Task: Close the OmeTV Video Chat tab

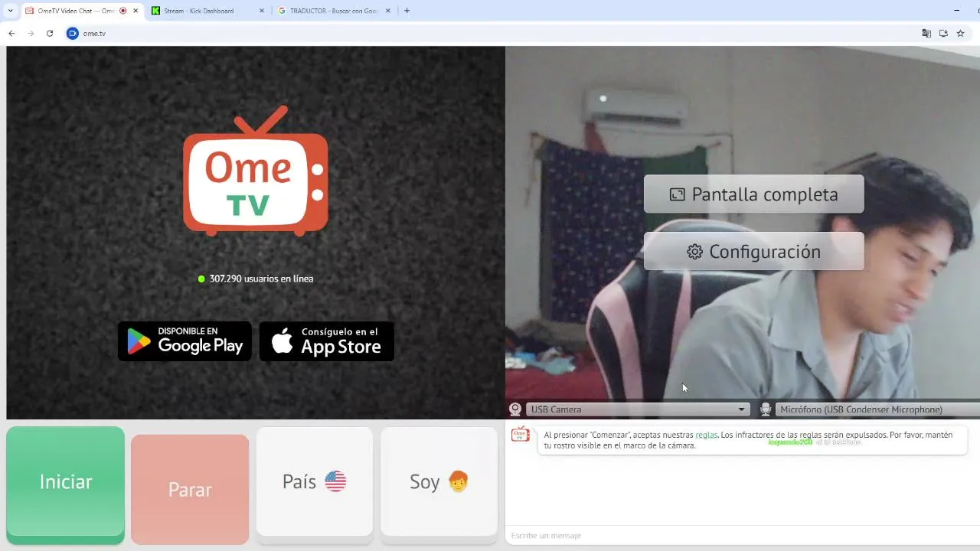Action: (136, 11)
